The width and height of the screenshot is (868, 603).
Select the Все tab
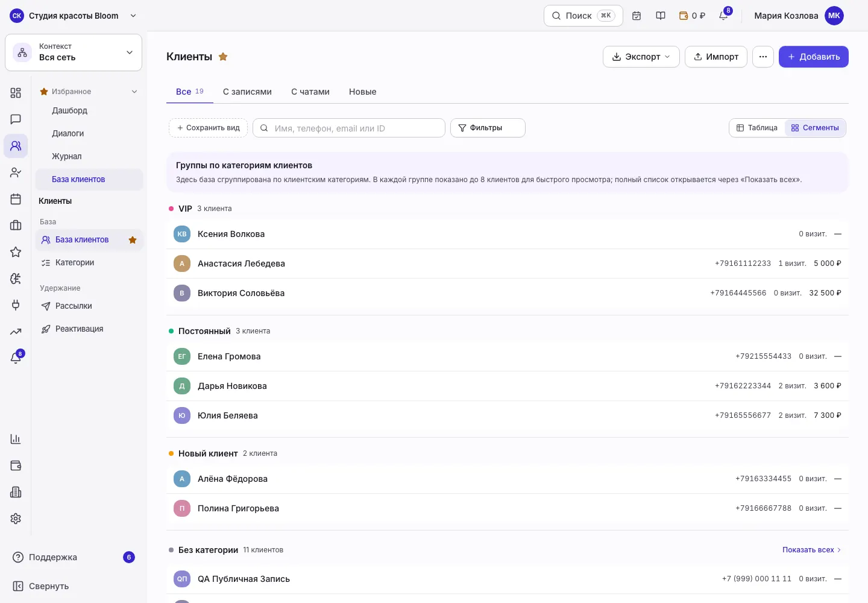(x=190, y=92)
